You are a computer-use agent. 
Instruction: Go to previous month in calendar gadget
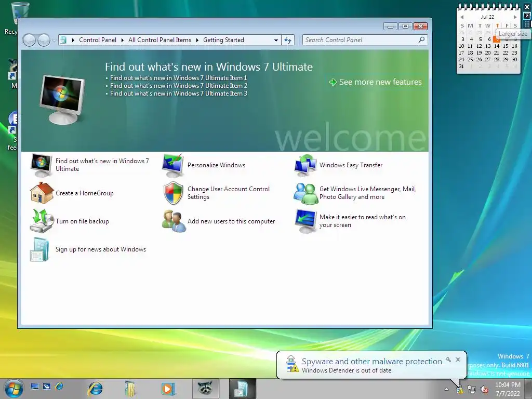tap(462, 17)
